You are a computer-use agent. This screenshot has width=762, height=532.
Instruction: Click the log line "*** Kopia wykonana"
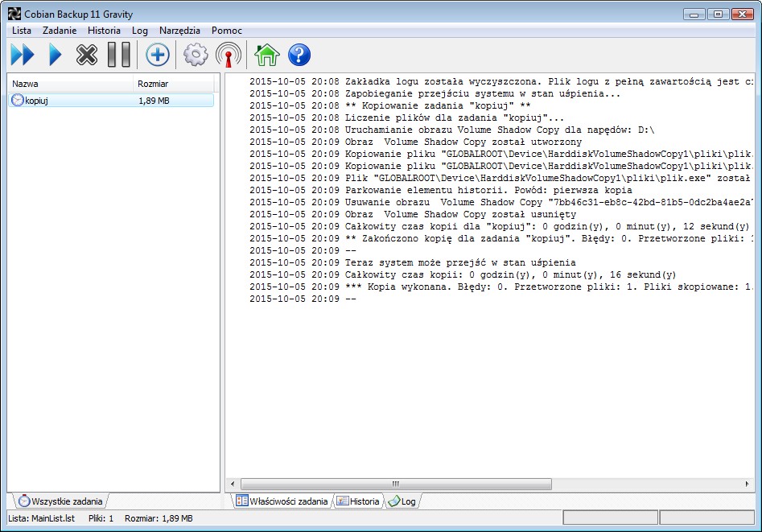[x=501, y=287]
